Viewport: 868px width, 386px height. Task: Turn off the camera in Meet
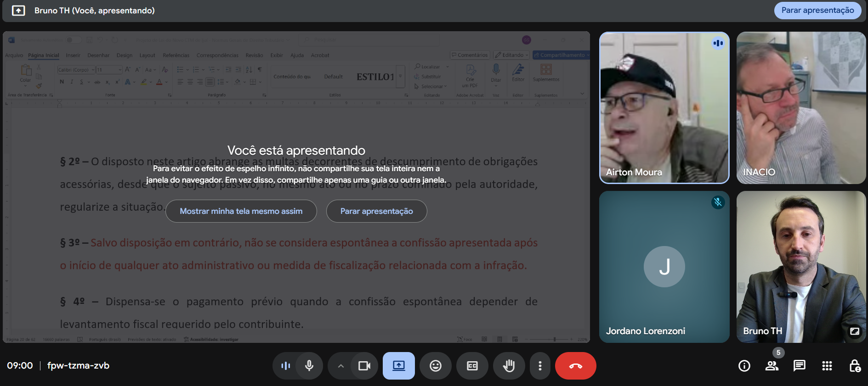click(364, 366)
